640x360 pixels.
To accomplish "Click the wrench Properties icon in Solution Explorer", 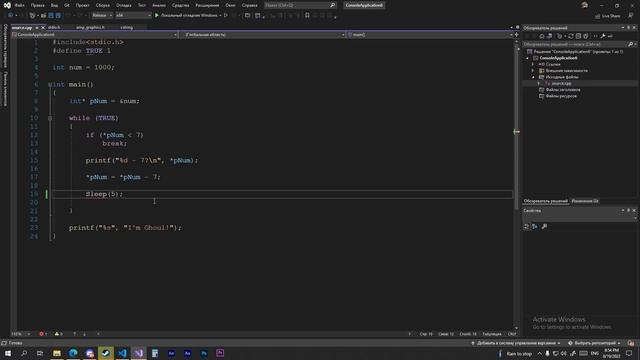I will pos(603,36).
